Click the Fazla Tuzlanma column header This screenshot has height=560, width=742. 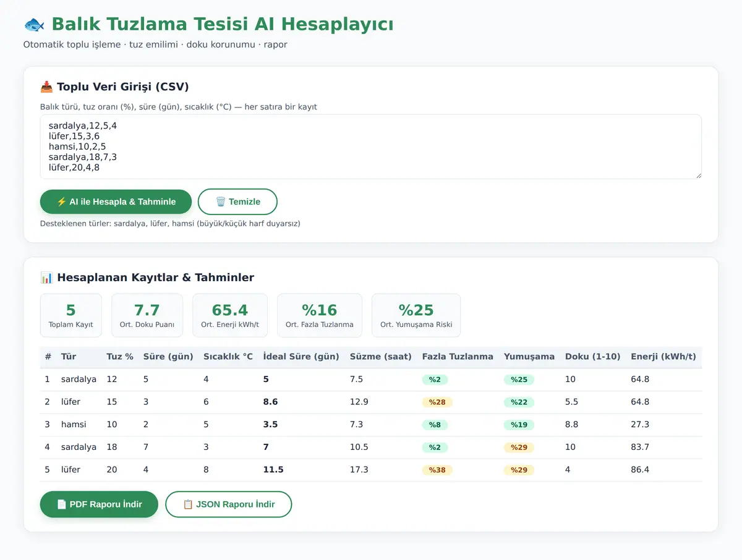tap(458, 357)
